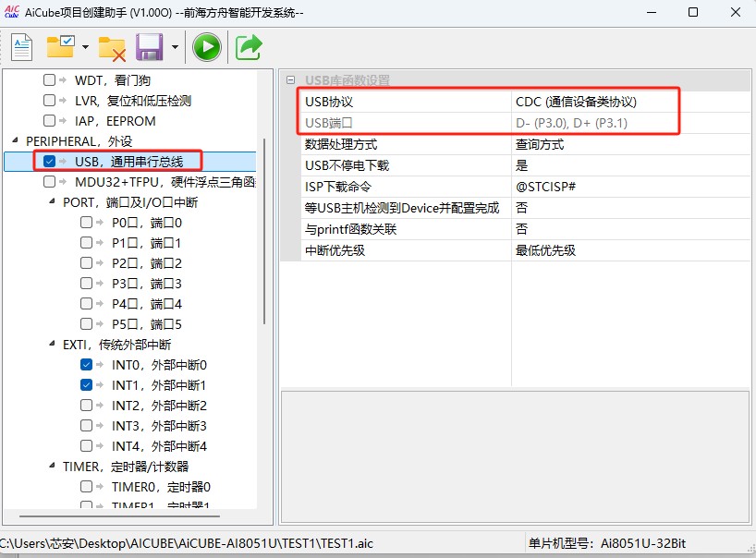Select TIMER0 定时器0 tree item

pos(161,487)
